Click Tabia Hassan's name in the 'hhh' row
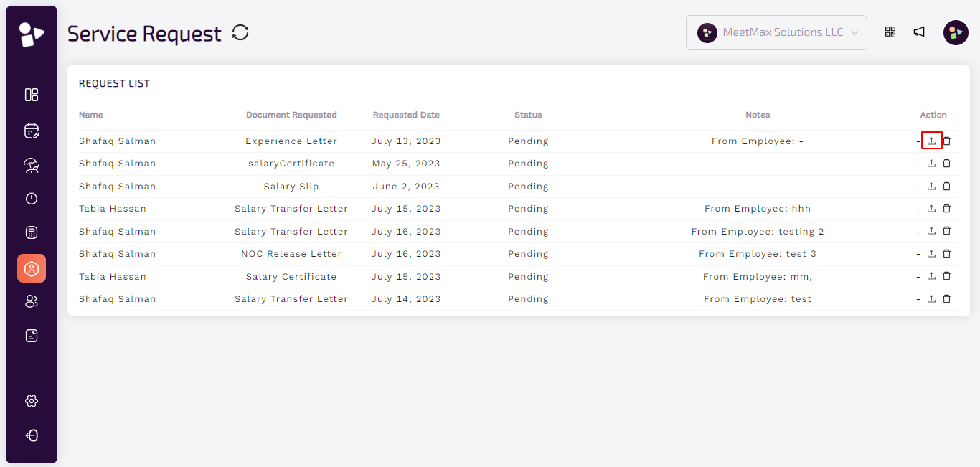This screenshot has height=467, width=980. click(x=113, y=209)
